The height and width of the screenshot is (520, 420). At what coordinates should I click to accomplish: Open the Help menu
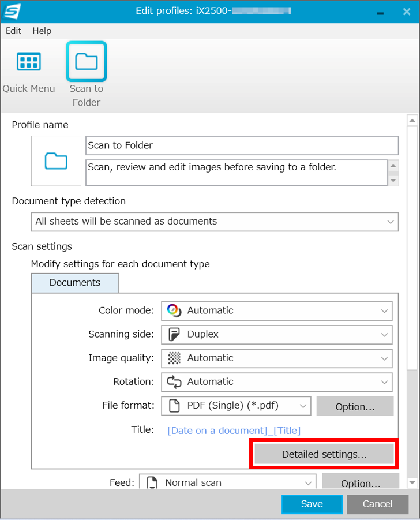point(42,31)
